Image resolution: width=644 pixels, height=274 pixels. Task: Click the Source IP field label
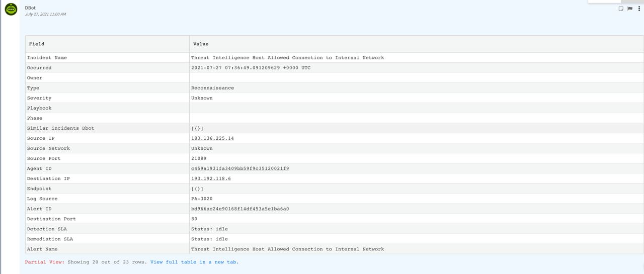click(41, 138)
